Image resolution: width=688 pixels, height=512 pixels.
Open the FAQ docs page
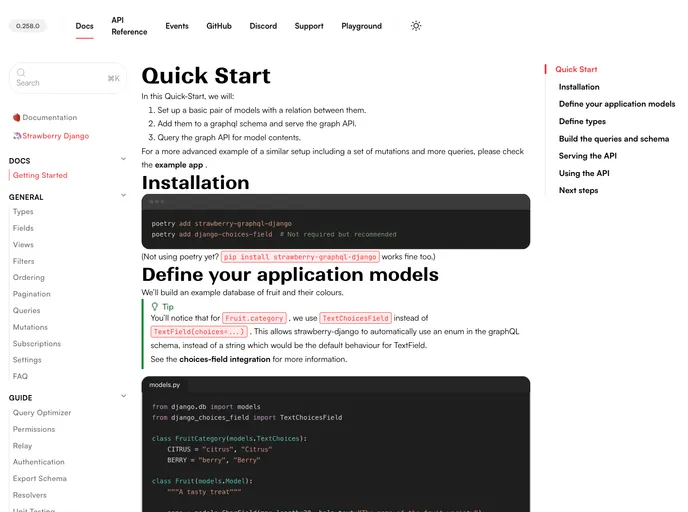point(20,376)
